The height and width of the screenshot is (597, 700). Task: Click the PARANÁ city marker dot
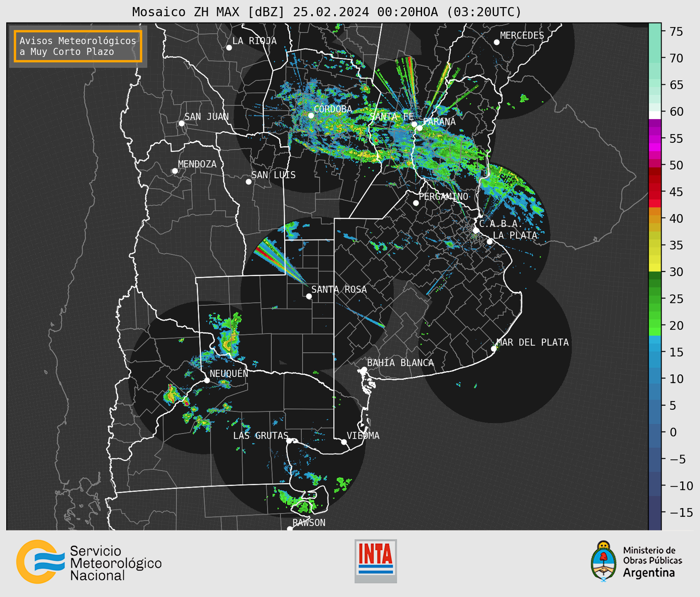420,128
